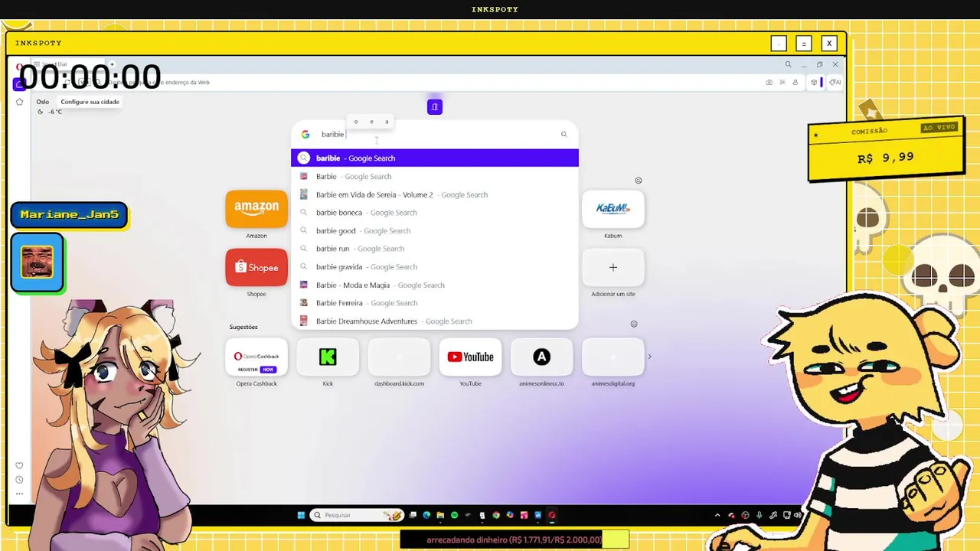Expand the system tray hidden icons chevron
Screen dimensions: 980x551
[x=717, y=515]
